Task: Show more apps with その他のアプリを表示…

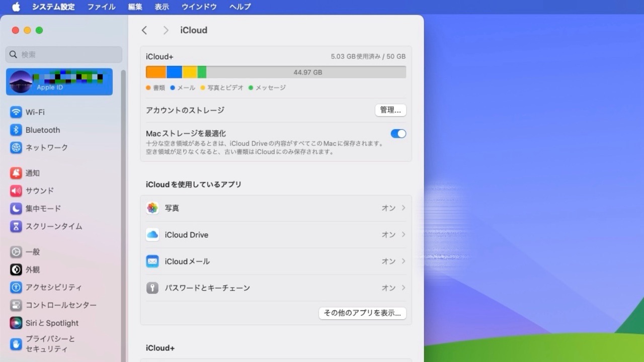Action: coord(362,313)
